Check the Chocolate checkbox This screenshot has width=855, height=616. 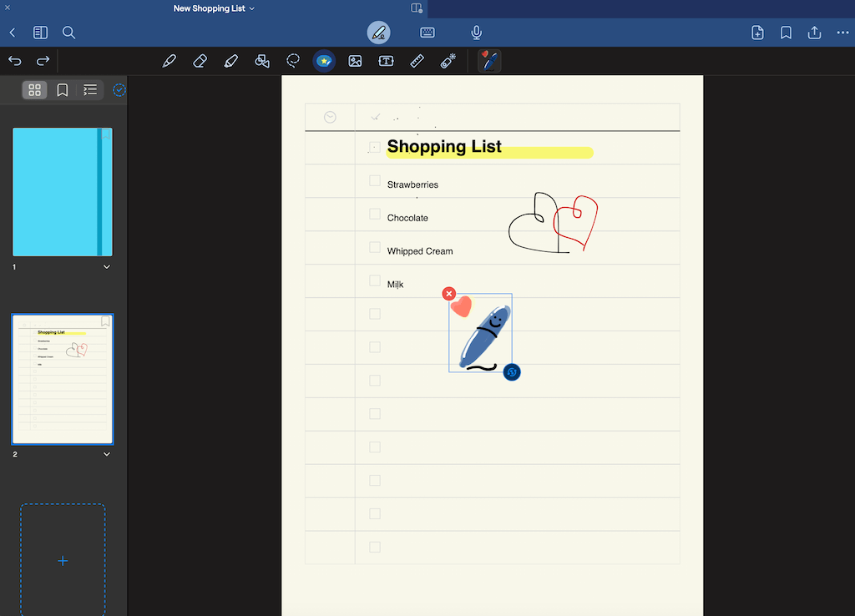(374, 214)
